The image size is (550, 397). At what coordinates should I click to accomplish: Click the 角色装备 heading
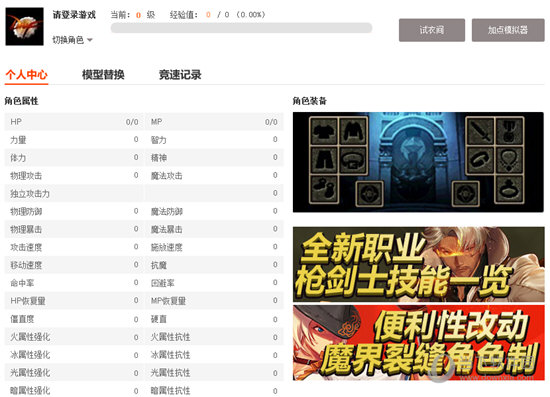point(310,101)
